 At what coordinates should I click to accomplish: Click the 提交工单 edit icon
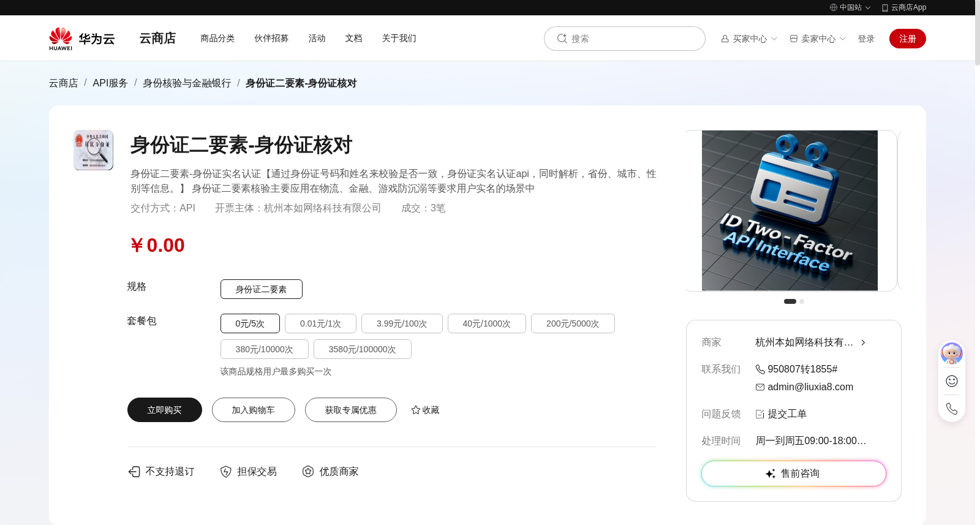[x=760, y=414]
